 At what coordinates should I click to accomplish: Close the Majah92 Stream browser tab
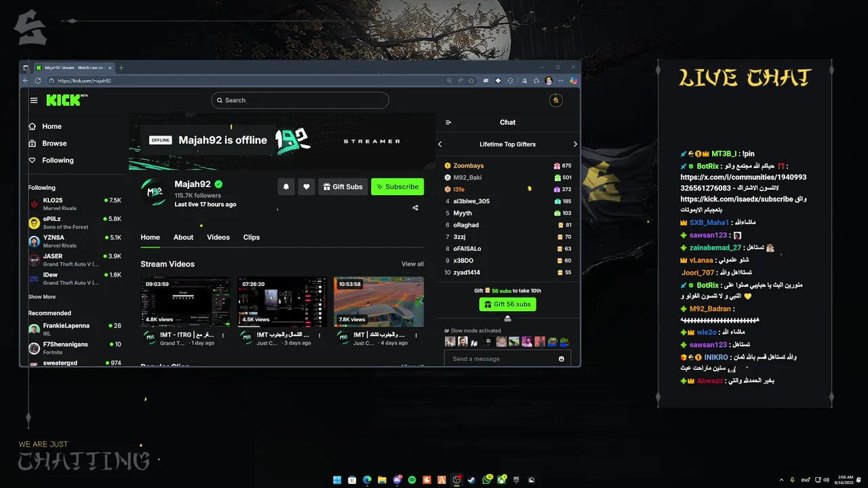tap(110, 68)
